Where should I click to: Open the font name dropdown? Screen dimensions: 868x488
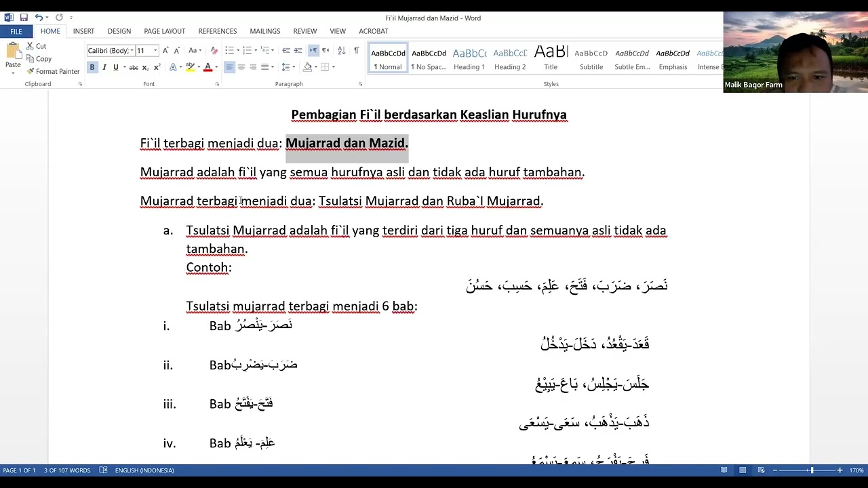tap(132, 50)
